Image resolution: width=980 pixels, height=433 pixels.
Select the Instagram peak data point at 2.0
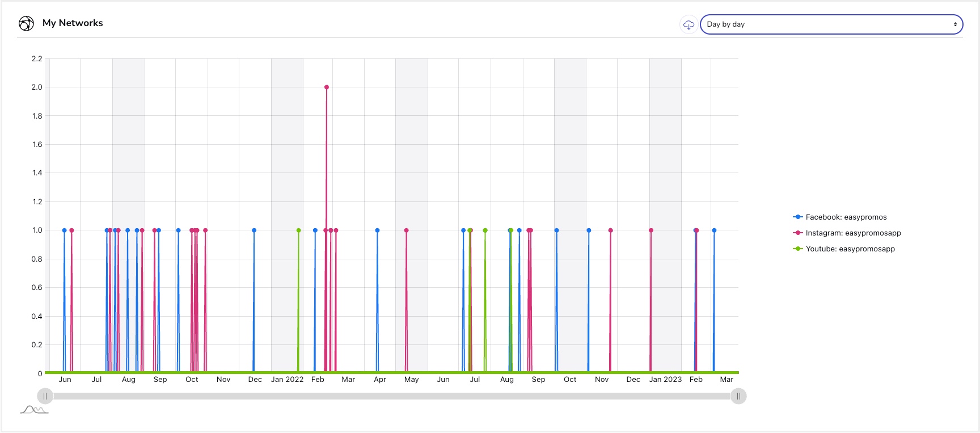(327, 87)
